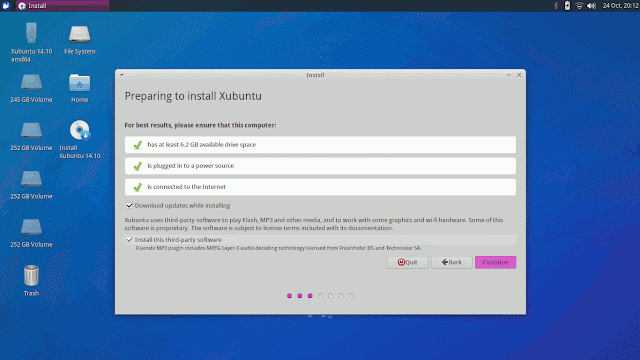Image resolution: width=640 pixels, height=360 pixels.
Task: Click the Fluendo MP3 plugin license note
Action: (278, 248)
